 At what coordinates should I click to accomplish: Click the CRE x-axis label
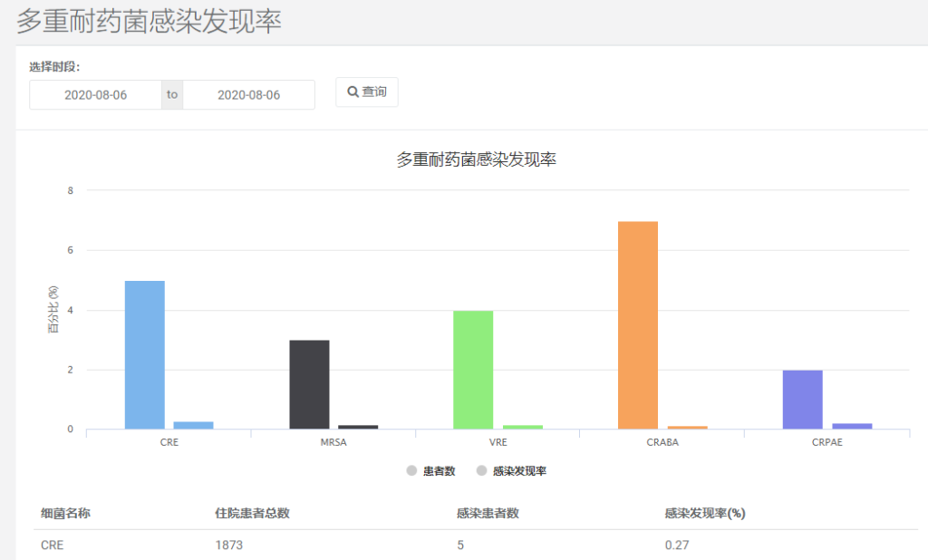[169, 442]
